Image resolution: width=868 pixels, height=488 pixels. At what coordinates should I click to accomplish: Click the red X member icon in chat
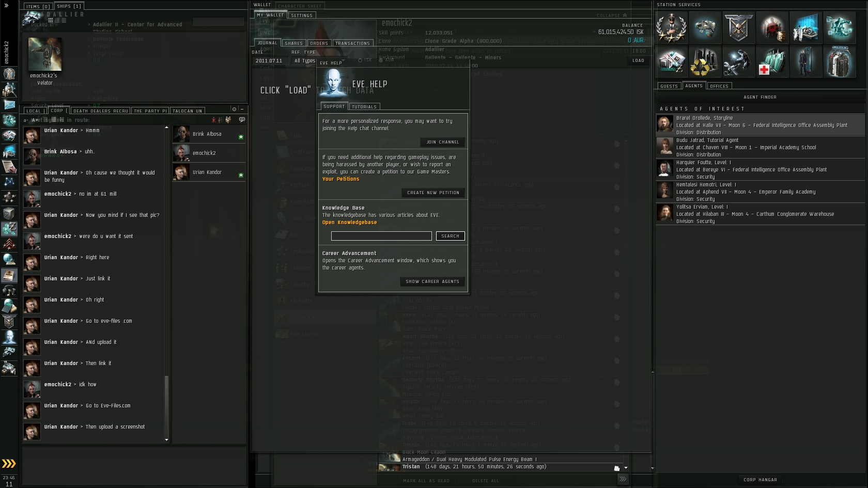pyautogui.click(x=213, y=120)
